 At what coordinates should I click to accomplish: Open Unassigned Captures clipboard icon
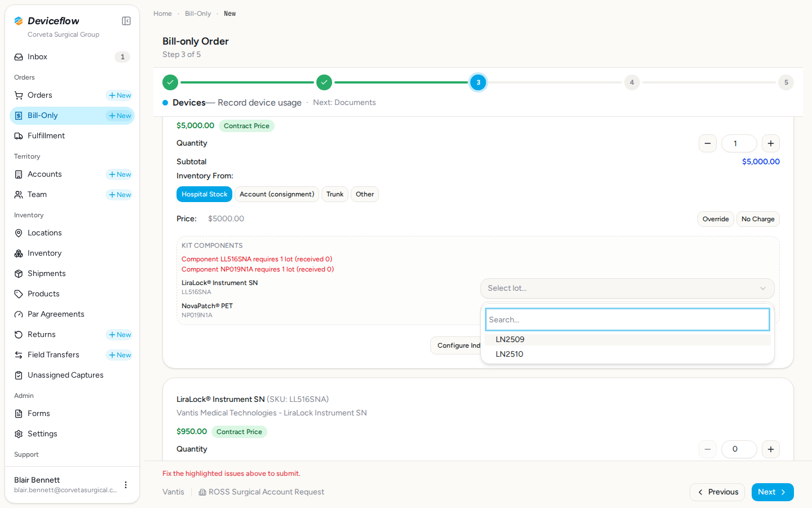(19, 375)
